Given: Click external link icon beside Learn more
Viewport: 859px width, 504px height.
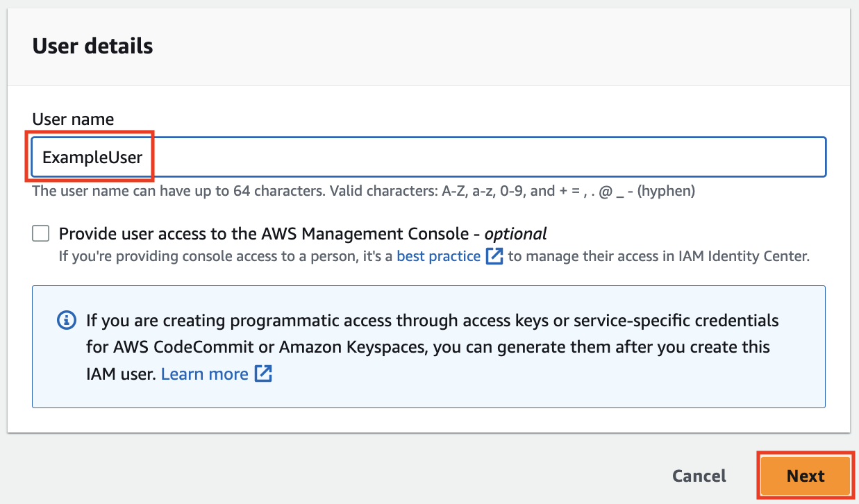Looking at the screenshot, I should pyautogui.click(x=263, y=374).
